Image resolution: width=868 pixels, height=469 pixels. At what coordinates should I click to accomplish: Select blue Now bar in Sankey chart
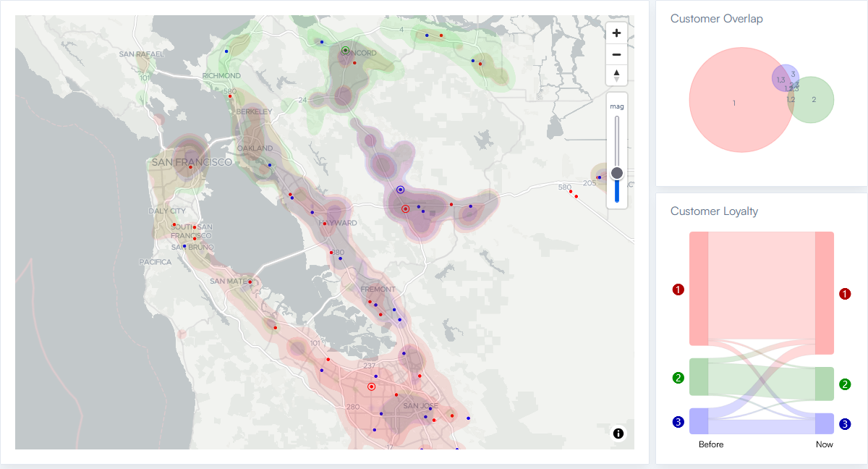point(825,424)
